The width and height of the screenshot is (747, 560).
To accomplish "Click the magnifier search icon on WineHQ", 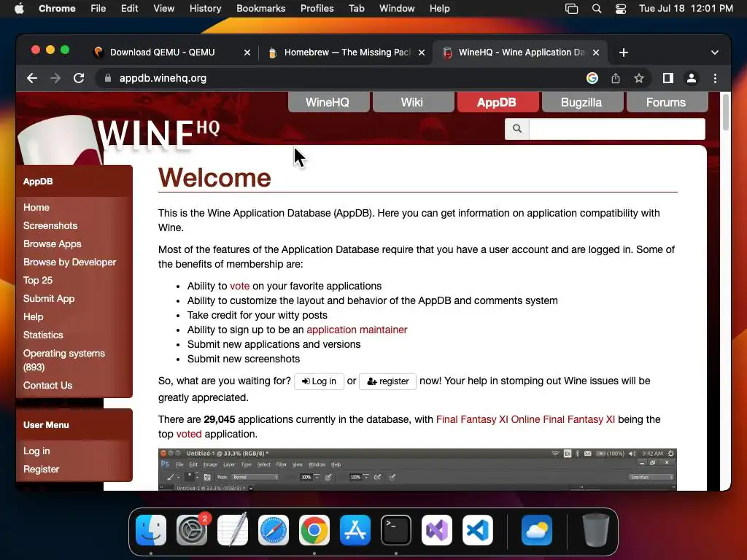I will pos(517,128).
